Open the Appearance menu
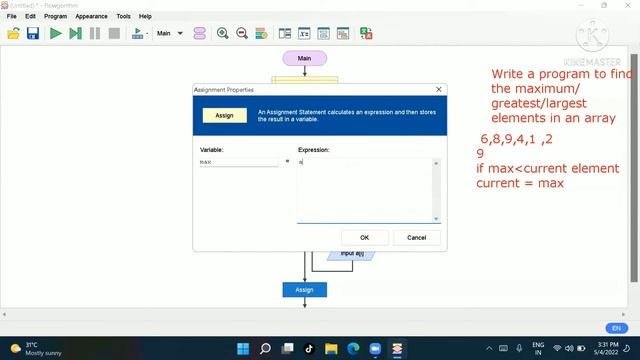 point(91,16)
